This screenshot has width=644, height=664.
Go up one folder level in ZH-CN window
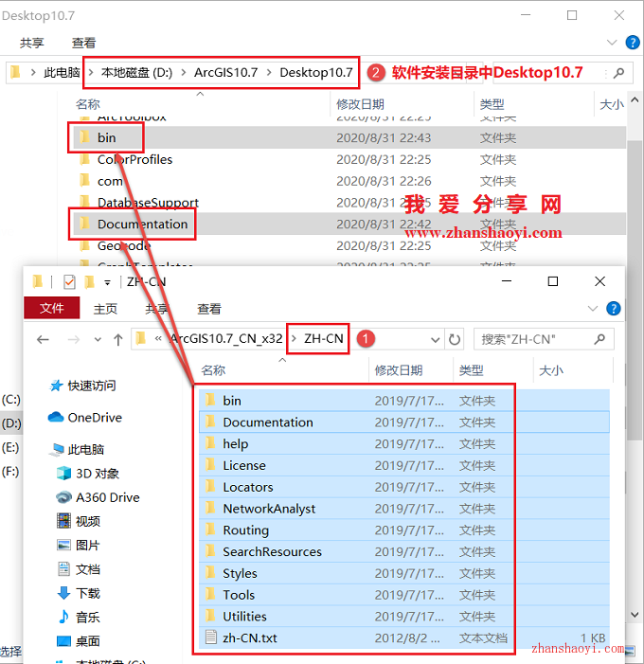(x=118, y=339)
